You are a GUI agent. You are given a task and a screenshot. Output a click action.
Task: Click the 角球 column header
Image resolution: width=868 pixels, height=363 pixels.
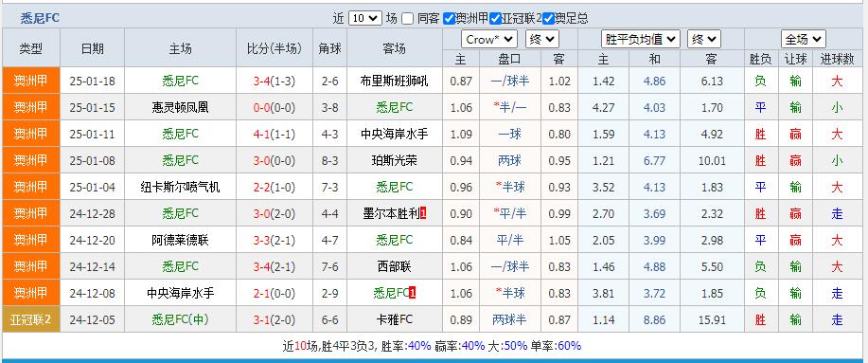(x=330, y=48)
